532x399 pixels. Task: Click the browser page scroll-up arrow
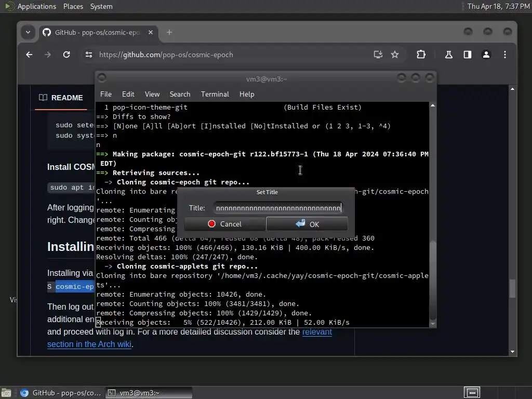point(512,89)
